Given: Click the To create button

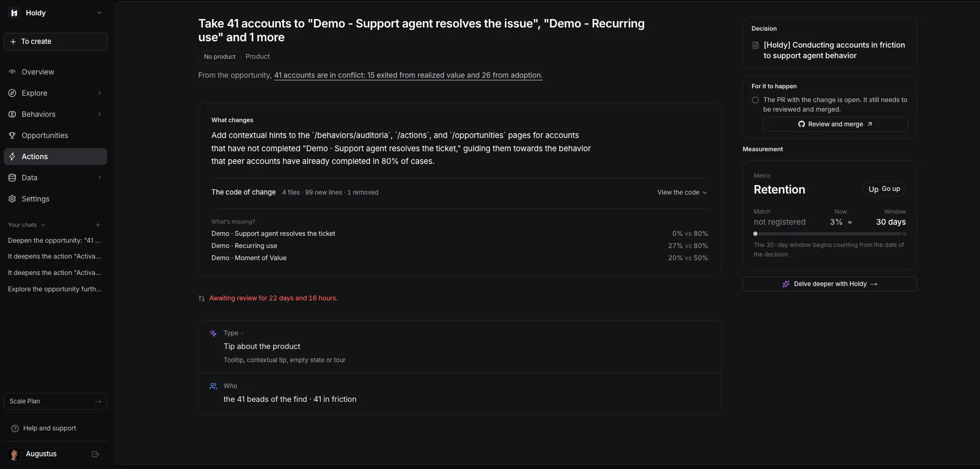Looking at the screenshot, I should (56, 42).
